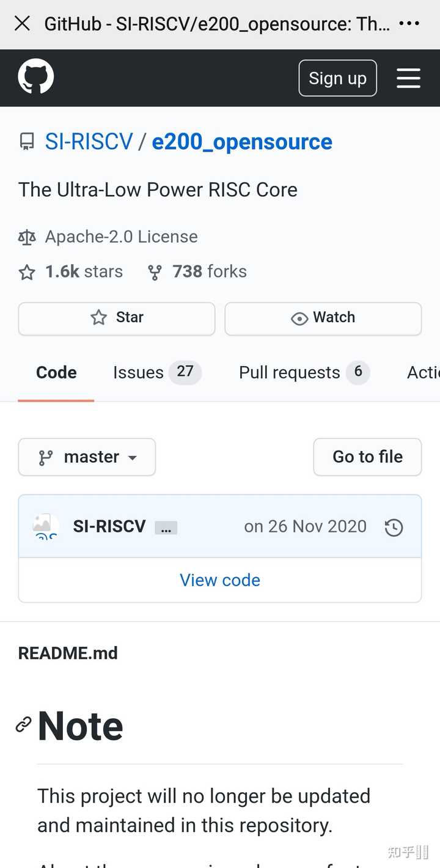Click the repository book icon beside SI-RISCV

click(x=26, y=141)
